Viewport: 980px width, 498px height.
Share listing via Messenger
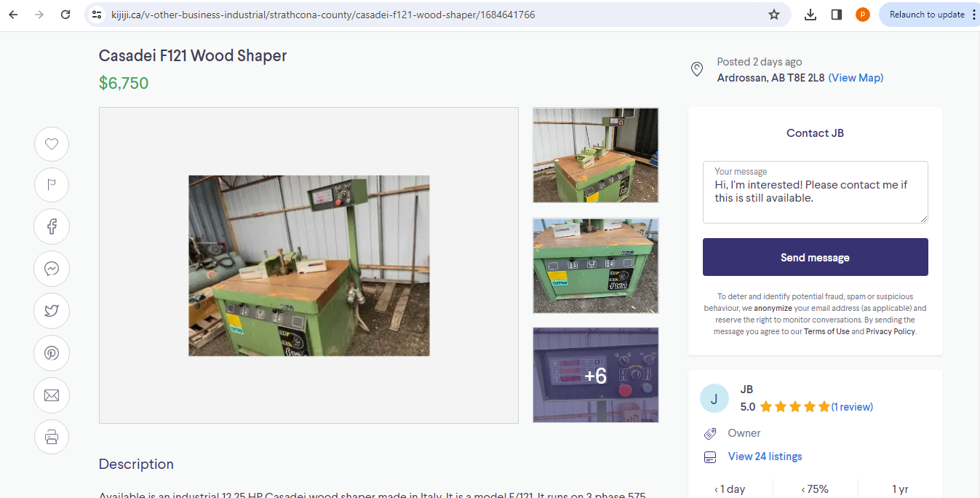52,269
